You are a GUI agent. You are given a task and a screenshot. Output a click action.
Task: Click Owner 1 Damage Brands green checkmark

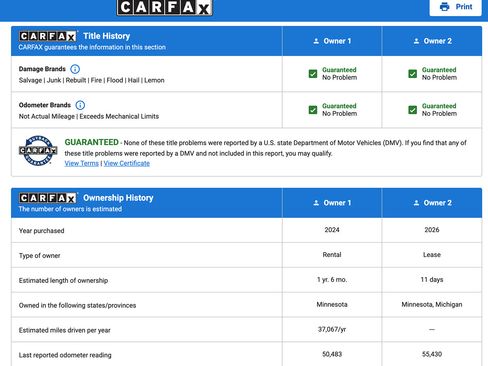click(x=313, y=74)
